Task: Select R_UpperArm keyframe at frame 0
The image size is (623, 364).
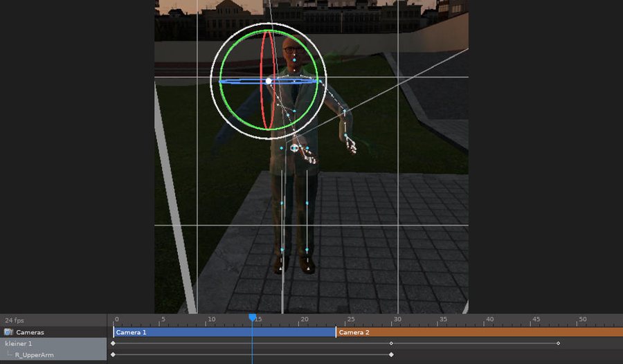Action: 114,354
